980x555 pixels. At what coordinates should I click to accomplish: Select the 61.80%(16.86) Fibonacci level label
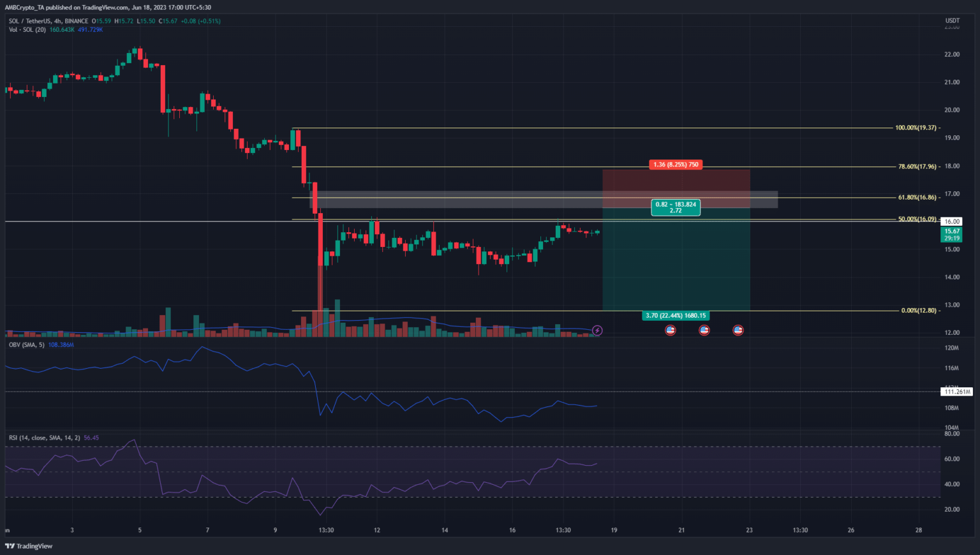point(916,198)
